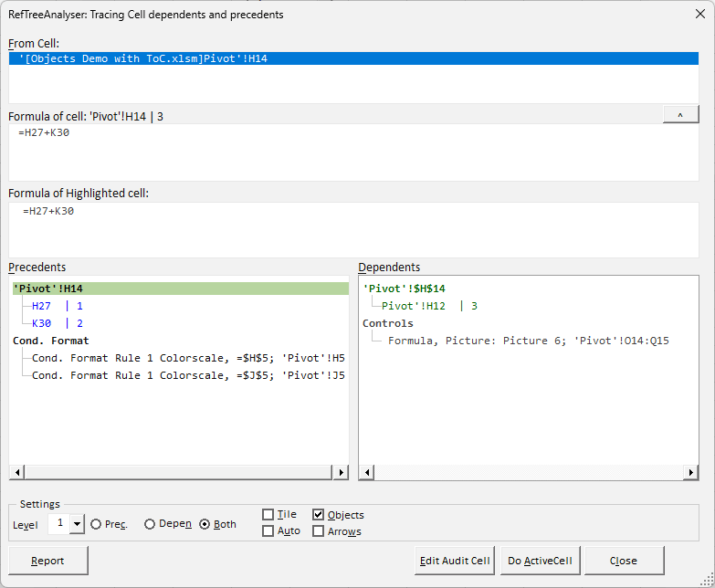Open the Level dropdown arrow
The width and height of the screenshot is (715, 588).
point(77,524)
